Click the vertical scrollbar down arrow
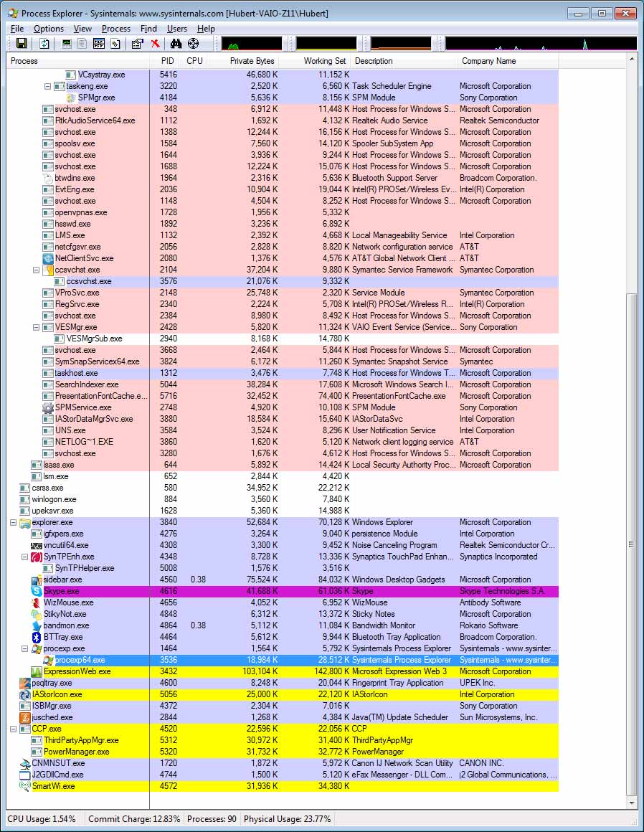644x832 pixels. coord(631,803)
